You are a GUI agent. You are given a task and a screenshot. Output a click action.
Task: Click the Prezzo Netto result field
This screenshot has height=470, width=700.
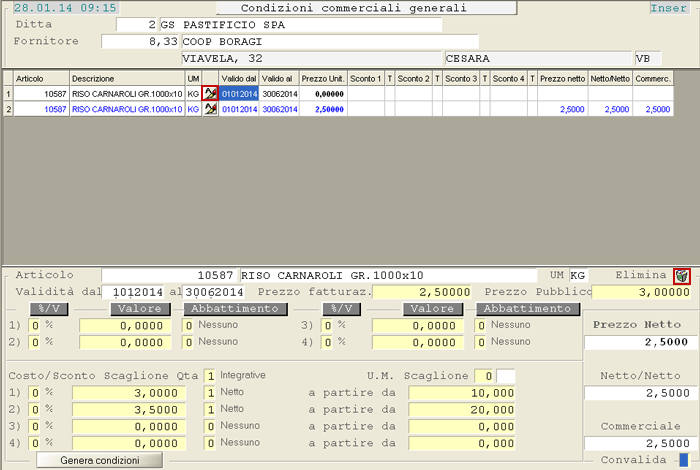coord(641,342)
